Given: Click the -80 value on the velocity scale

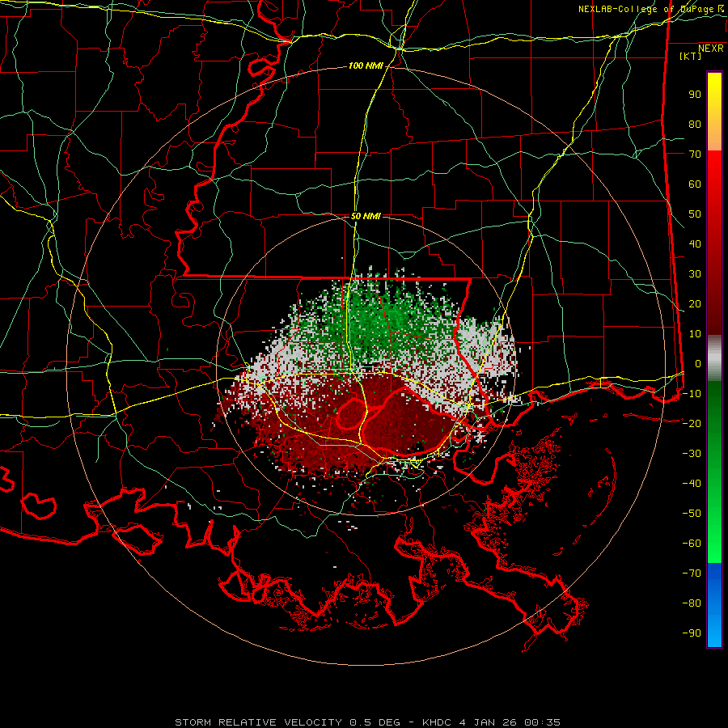Looking at the screenshot, I should 692,603.
